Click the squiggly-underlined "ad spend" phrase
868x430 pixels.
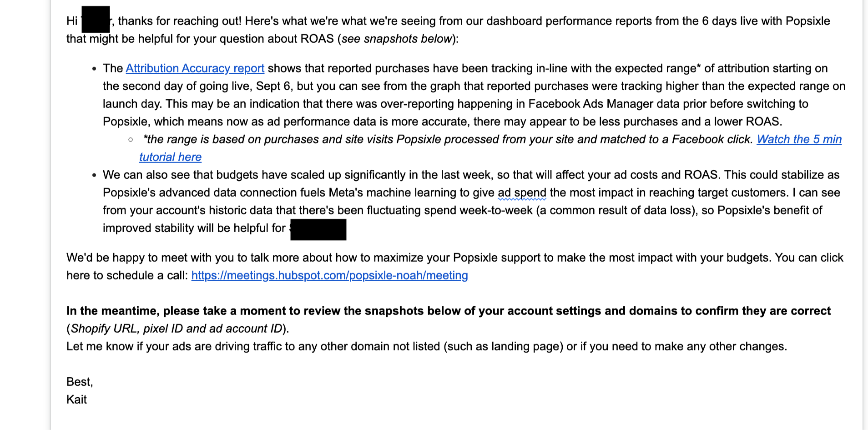click(x=521, y=192)
